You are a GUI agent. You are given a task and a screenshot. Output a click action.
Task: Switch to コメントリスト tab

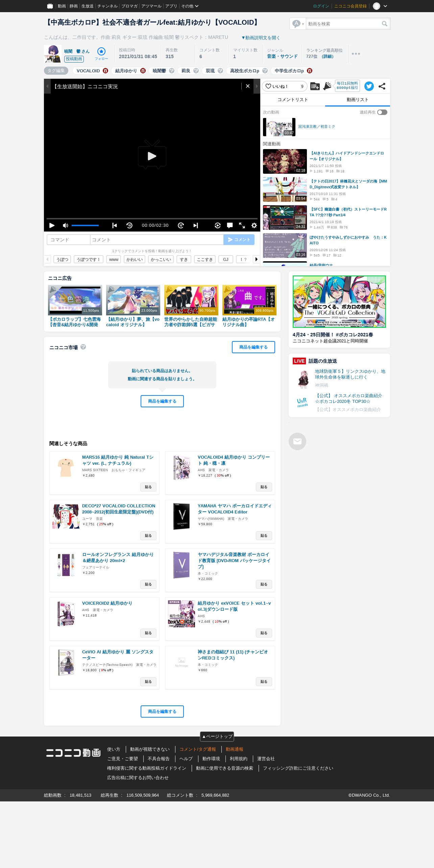pyautogui.click(x=293, y=100)
